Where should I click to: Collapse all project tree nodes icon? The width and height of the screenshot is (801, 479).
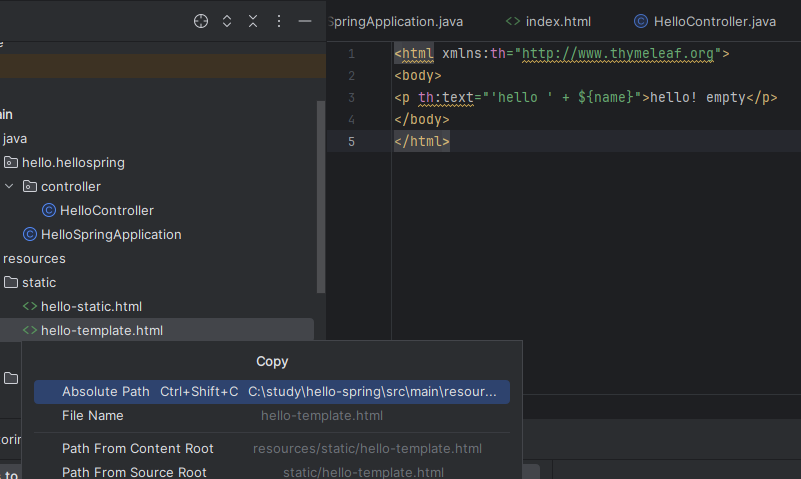pyautogui.click(x=253, y=21)
